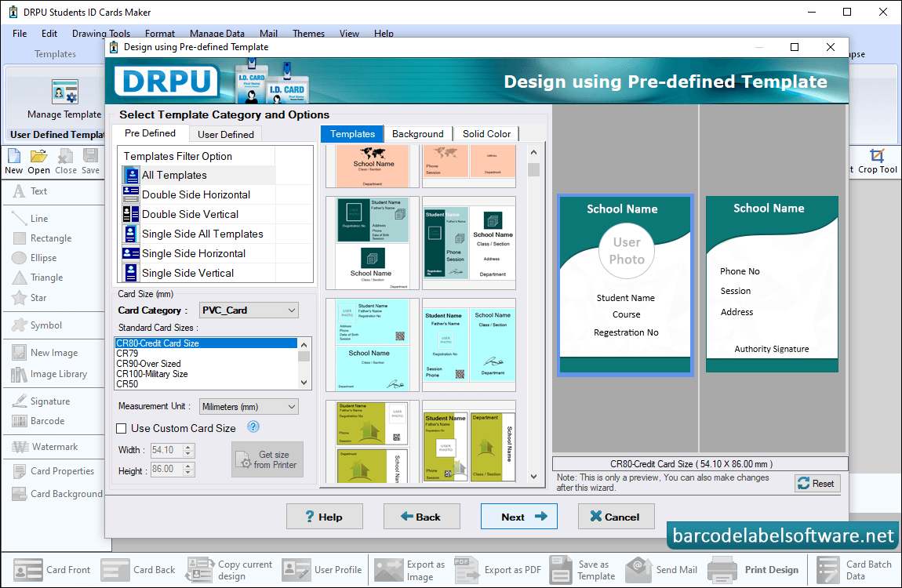Select the Pre Defined tab

[150, 133]
